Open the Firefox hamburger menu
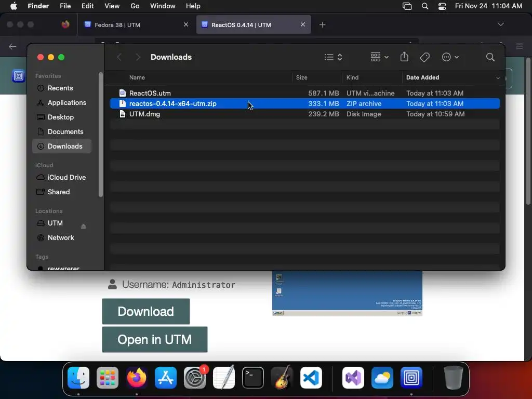Screen dimensions: 532x399 pyautogui.click(x=520, y=46)
